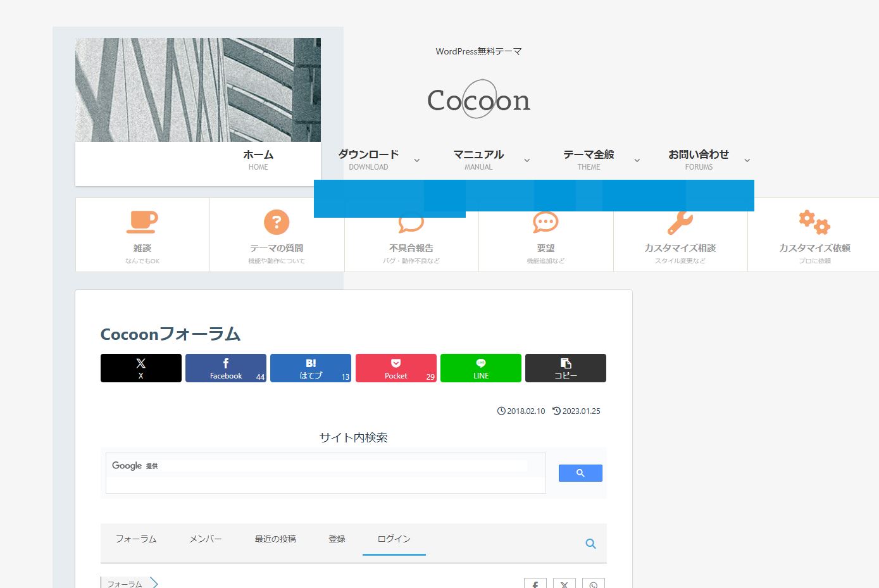This screenshot has height=588, width=879.
Task: Expand the マニュアル menu chevron
Action: [x=527, y=160]
